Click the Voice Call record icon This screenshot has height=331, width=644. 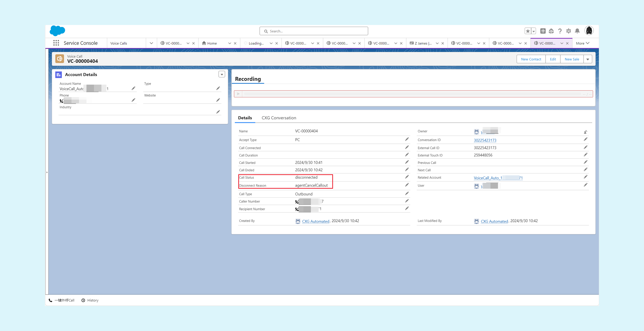click(60, 59)
